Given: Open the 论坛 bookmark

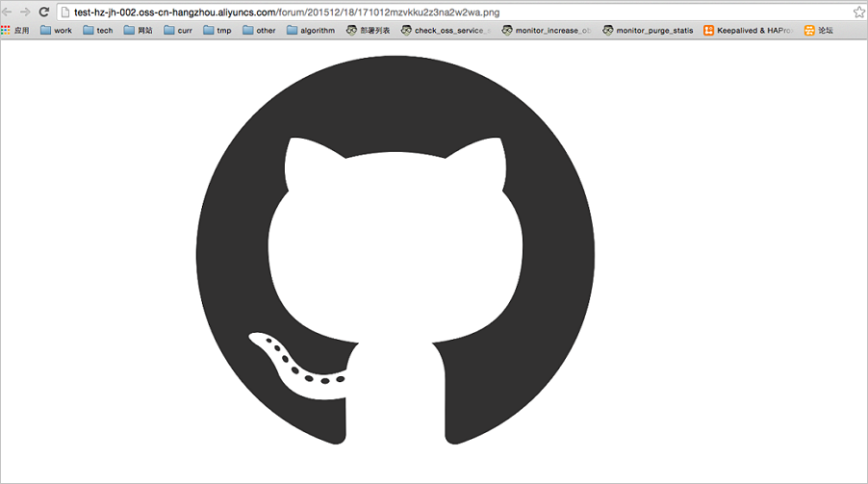Looking at the screenshot, I should (819, 31).
